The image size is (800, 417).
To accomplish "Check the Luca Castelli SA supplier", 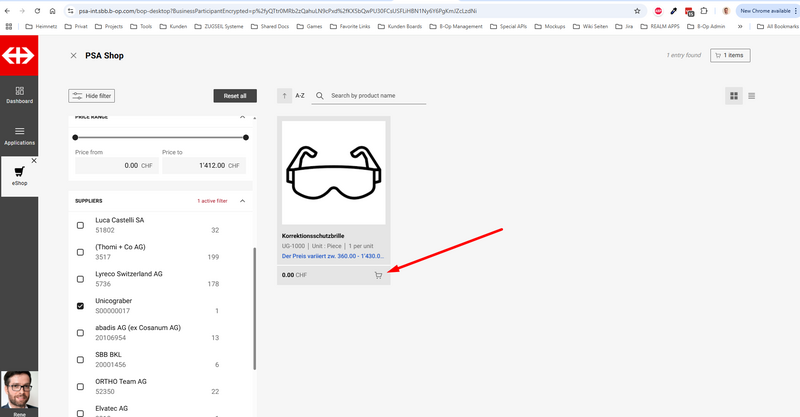I will coord(81,225).
